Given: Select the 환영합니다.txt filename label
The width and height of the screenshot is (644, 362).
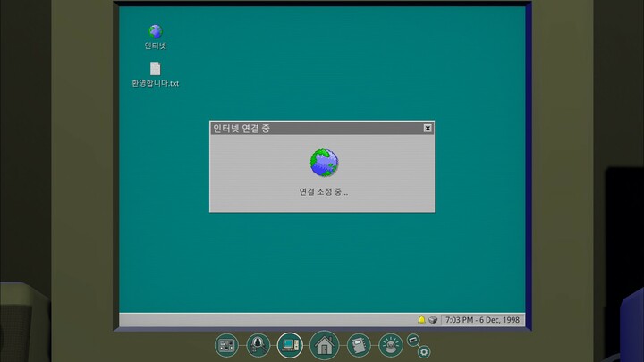Looking at the screenshot, I should coord(155,83).
